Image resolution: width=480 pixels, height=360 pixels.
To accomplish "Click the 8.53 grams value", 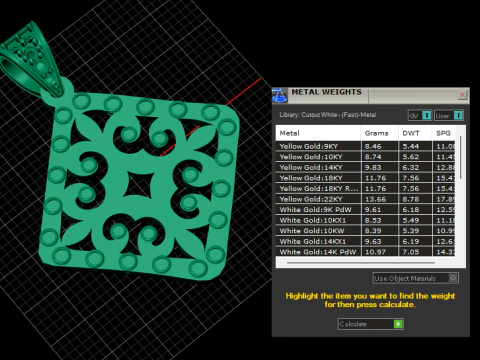I will 373,220.
